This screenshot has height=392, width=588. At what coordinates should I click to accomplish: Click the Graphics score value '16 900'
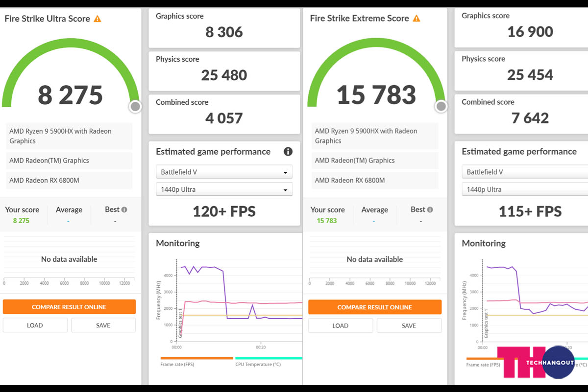click(530, 32)
